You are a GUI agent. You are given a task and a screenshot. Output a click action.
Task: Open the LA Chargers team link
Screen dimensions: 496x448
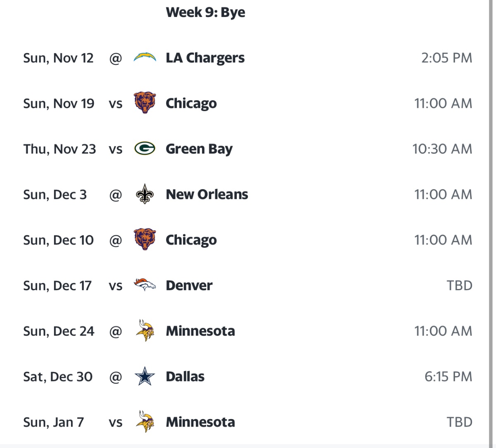click(x=205, y=58)
